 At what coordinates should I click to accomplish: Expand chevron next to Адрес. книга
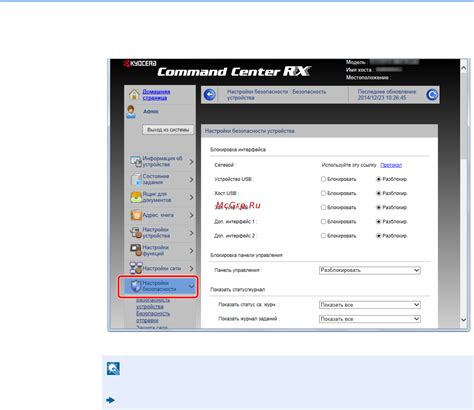191,215
